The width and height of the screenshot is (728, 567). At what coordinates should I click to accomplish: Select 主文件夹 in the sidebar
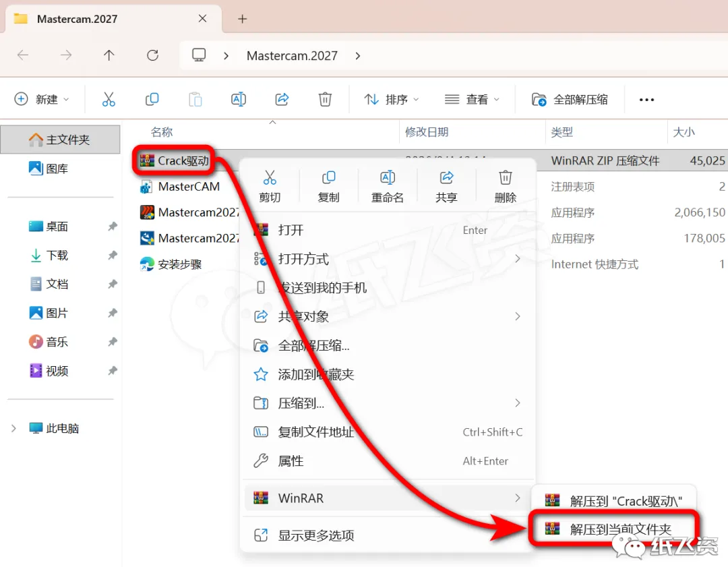(61, 140)
